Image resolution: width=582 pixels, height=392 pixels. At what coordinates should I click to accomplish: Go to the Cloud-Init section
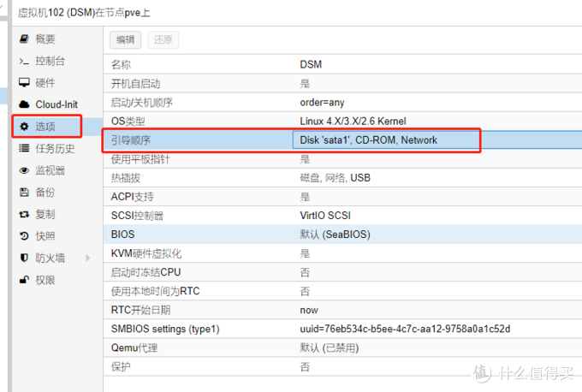tap(55, 104)
